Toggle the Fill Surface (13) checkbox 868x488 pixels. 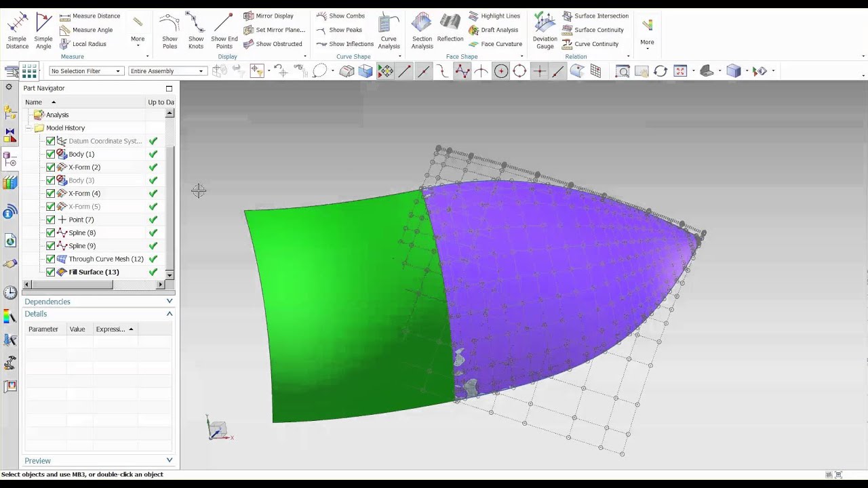(x=50, y=272)
